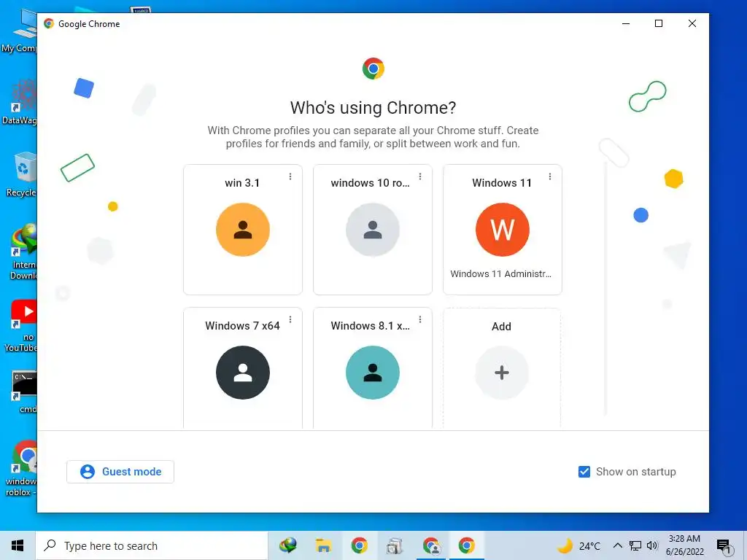The image size is (747, 560).
Task: Choose the Windows 8.1 x... profile avatar
Action: 373,373
